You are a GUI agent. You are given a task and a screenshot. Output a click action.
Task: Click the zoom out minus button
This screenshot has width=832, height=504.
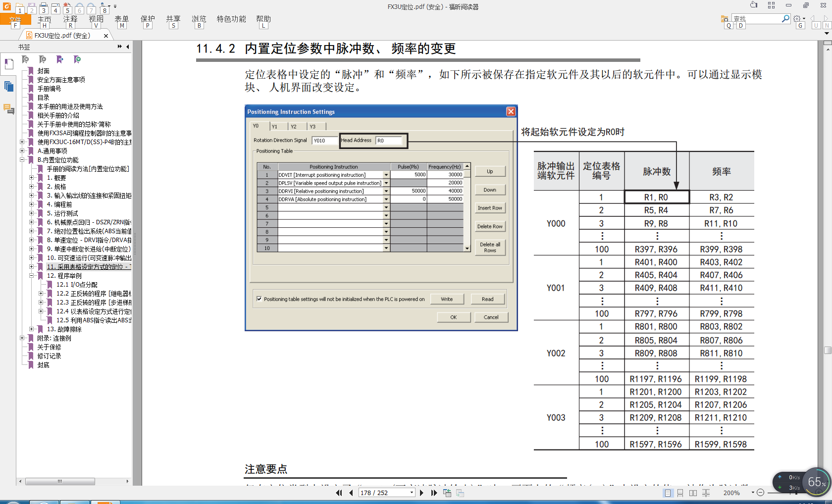[761, 493]
